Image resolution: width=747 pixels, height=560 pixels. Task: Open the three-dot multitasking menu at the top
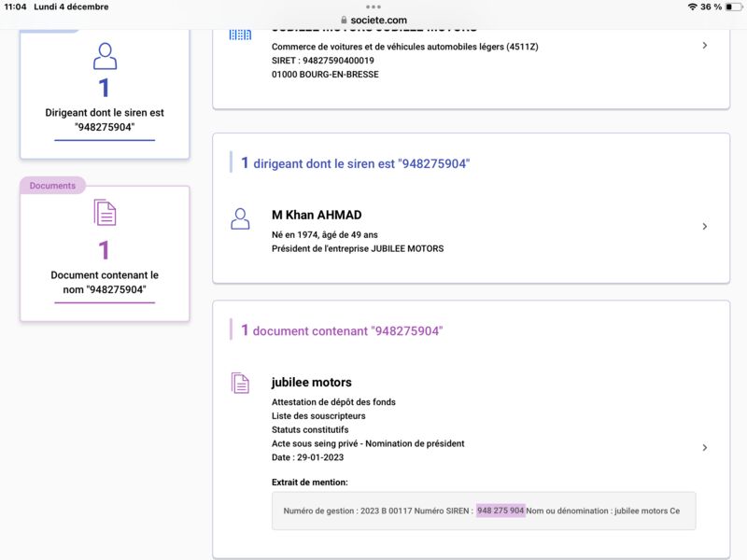[x=373, y=7]
